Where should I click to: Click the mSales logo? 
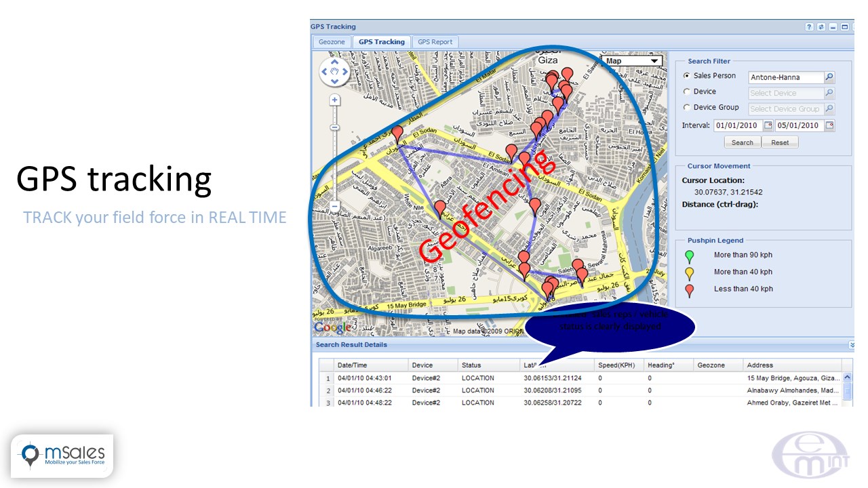tap(62, 455)
